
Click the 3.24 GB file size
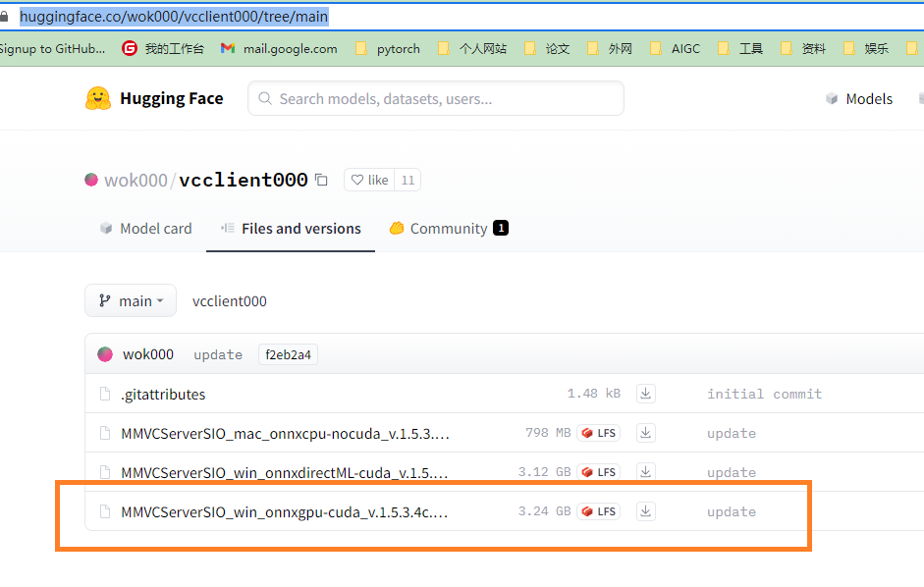point(545,511)
